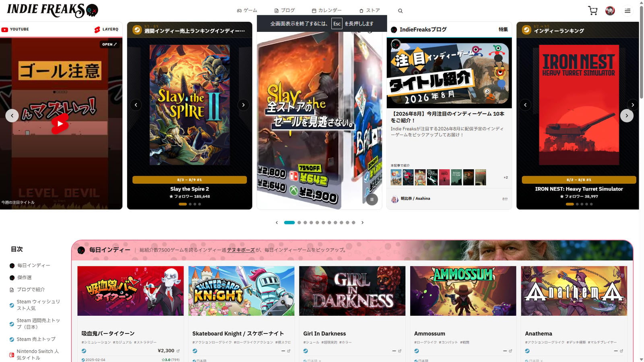Show previous item on Slay the Spire 2 card
644x362 pixels.
[x=136, y=105]
